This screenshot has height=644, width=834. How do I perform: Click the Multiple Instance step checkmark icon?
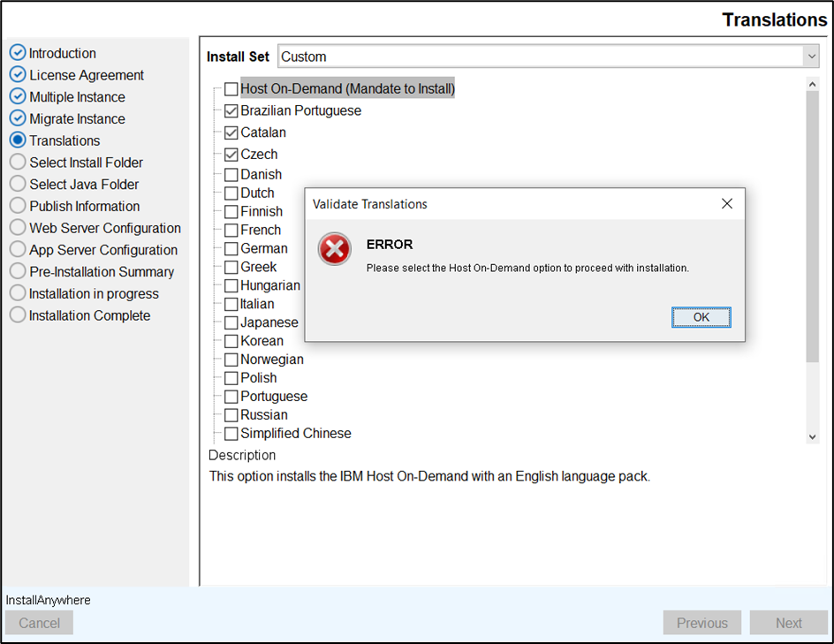(18, 97)
